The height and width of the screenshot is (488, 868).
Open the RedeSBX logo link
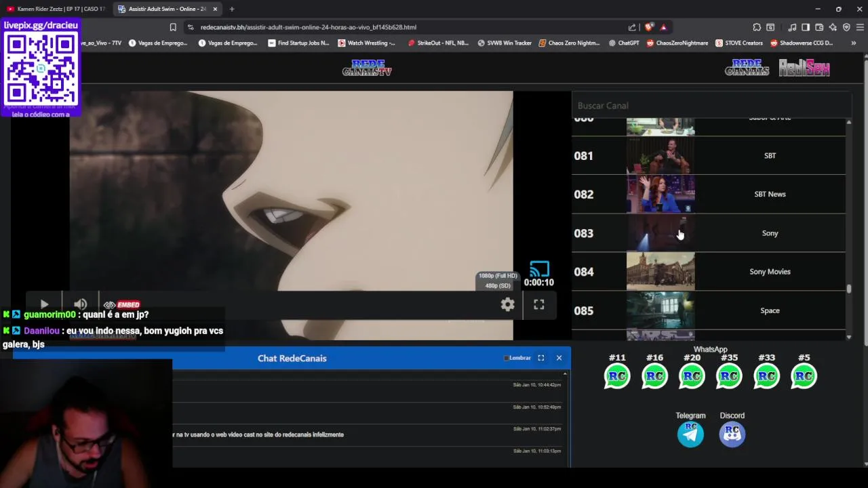pyautogui.click(x=804, y=68)
